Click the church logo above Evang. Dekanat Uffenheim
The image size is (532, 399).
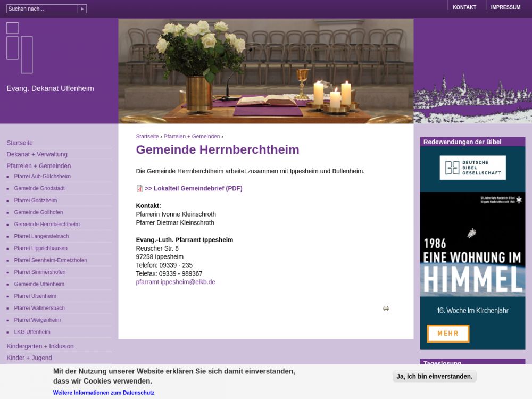click(x=20, y=48)
